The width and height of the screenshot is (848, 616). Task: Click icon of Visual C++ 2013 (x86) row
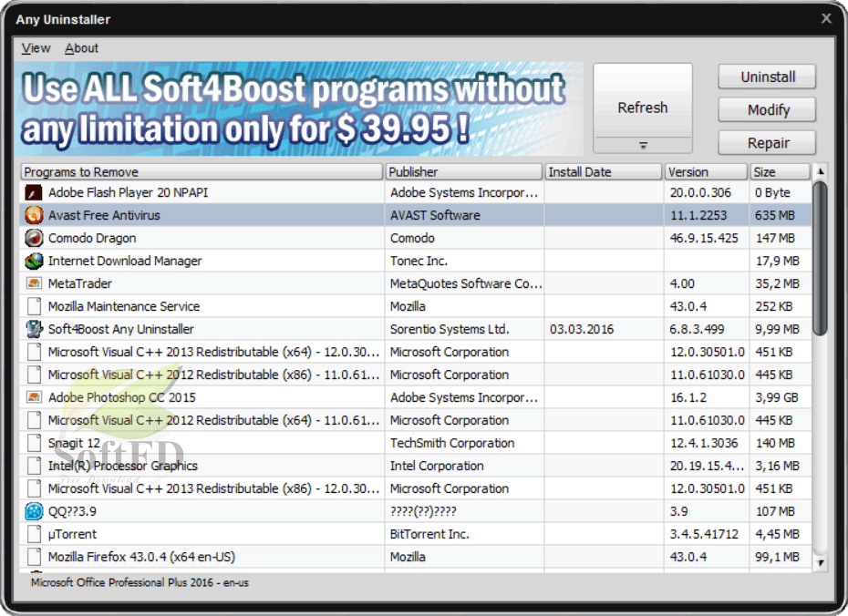click(34, 488)
